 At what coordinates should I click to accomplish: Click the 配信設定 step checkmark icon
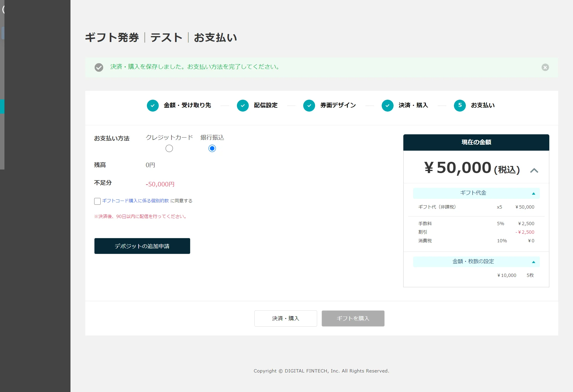point(243,105)
